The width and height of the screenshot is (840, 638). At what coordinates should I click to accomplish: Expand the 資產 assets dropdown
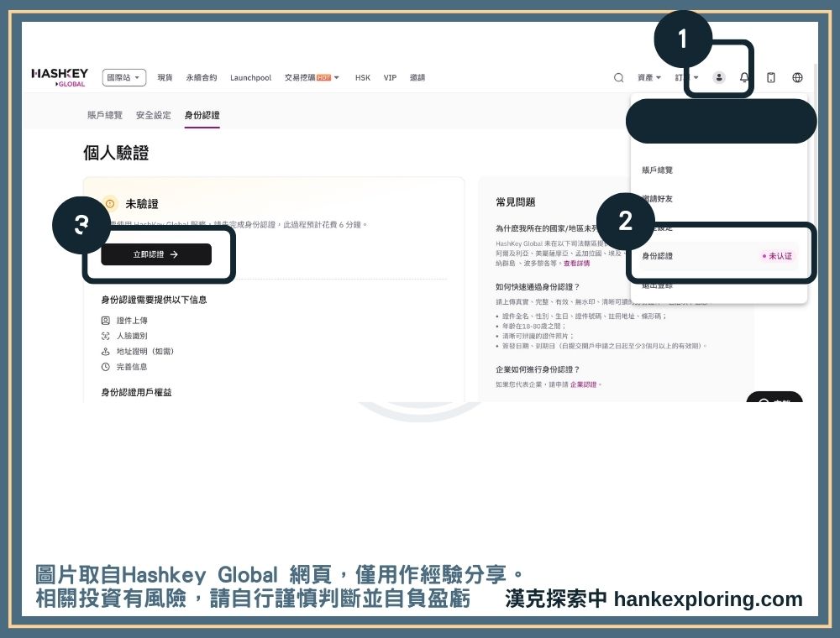pos(648,77)
